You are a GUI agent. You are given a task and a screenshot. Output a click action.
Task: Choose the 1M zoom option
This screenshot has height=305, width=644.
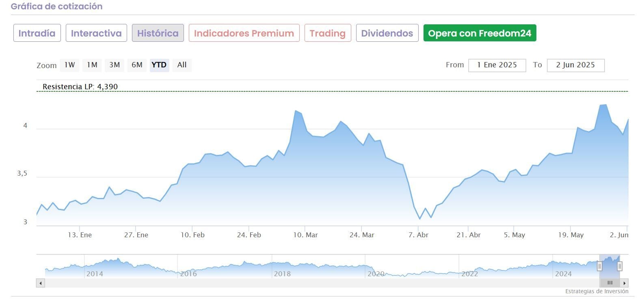point(92,65)
